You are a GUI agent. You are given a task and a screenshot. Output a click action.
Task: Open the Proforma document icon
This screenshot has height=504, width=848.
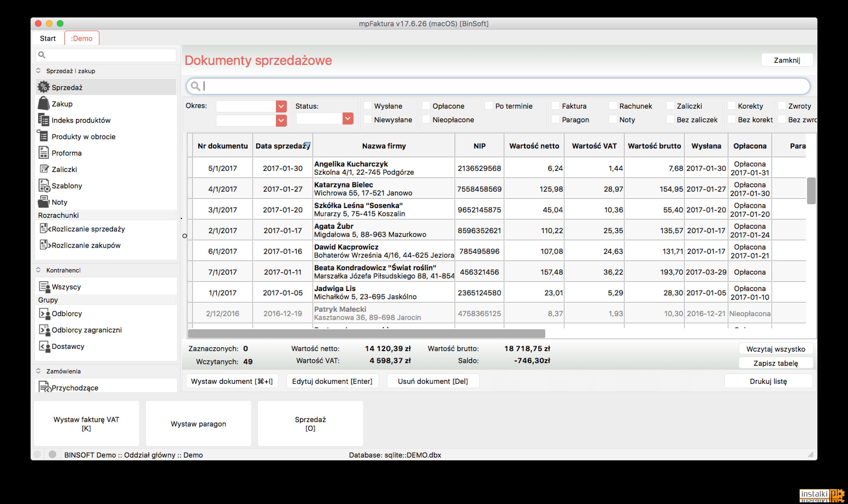(x=43, y=153)
